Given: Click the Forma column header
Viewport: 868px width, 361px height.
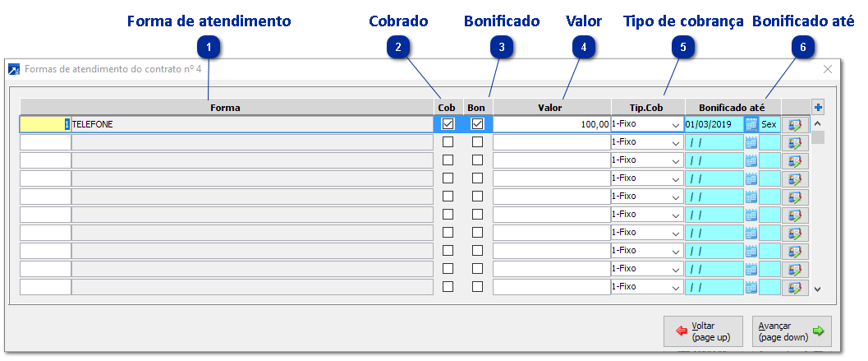Looking at the screenshot, I should click(225, 107).
